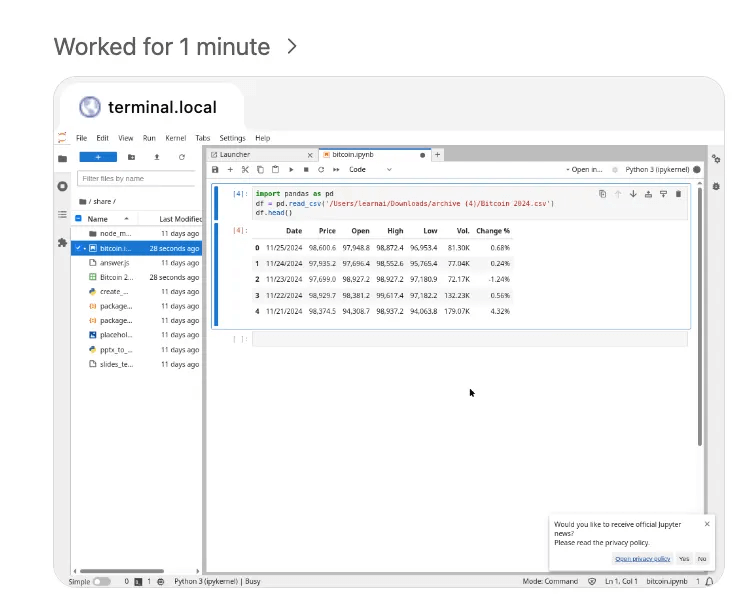Toggle the select-all checkbox beside Name

[x=78, y=218]
